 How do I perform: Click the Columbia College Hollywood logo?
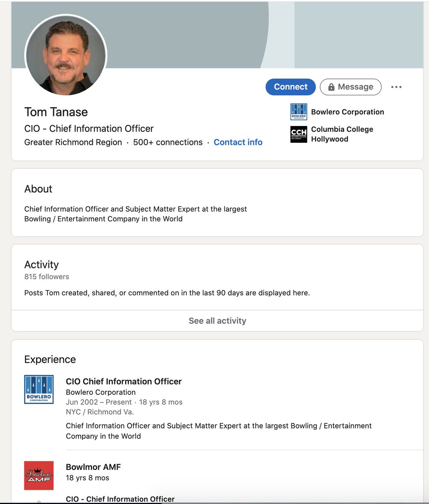pyautogui.click(x=299, y=134)
